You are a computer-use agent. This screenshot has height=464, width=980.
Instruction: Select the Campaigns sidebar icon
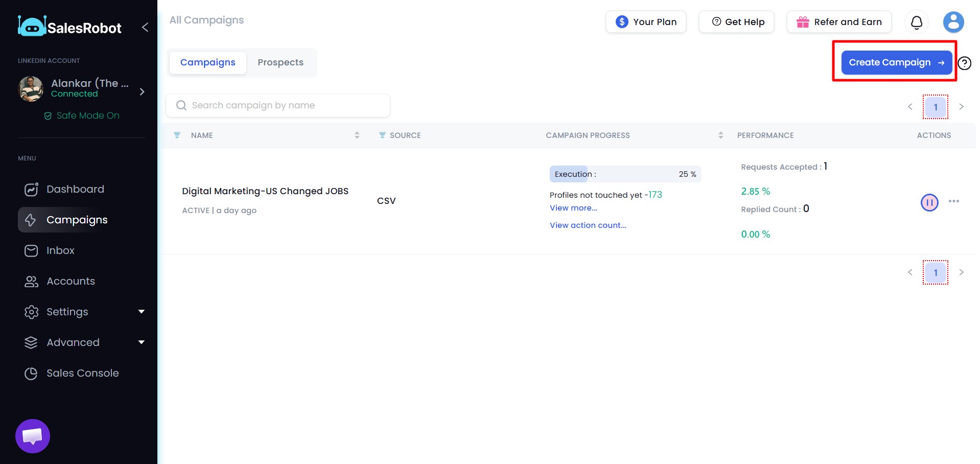tap(31, 220)
